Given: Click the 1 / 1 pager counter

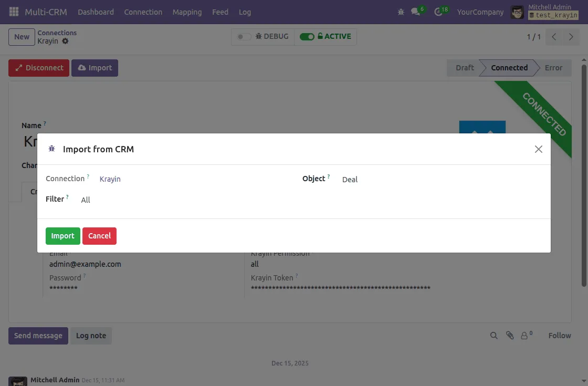Looking at the screenshot, I should (x=533, y=37).
